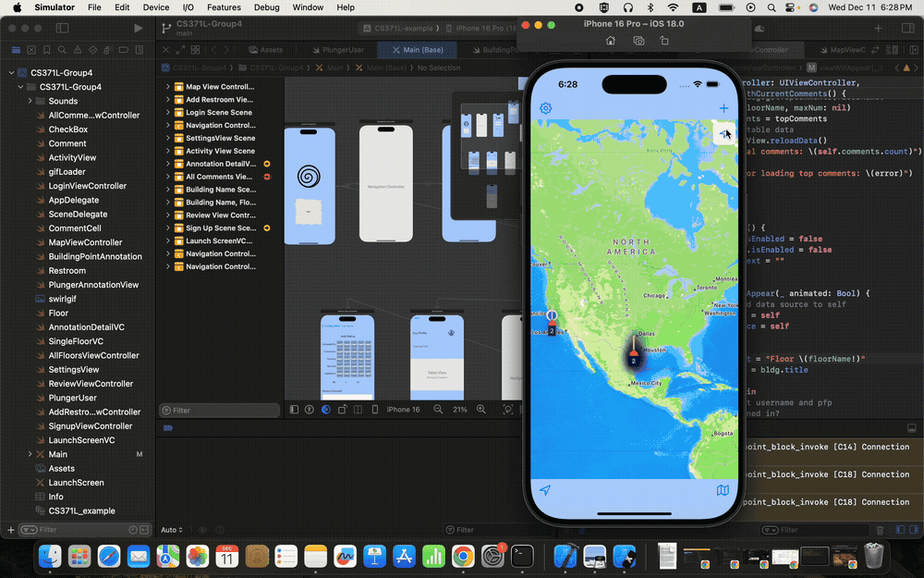Open the breakpoint navigator
The height and width of the screenshot is (578, 924).
[x=123, y=50]
